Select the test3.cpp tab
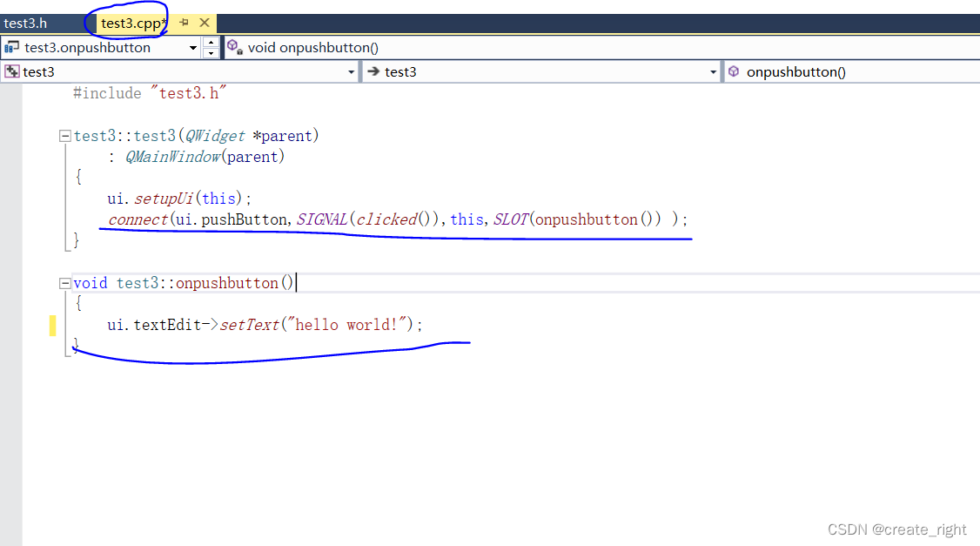 (131, 24)
